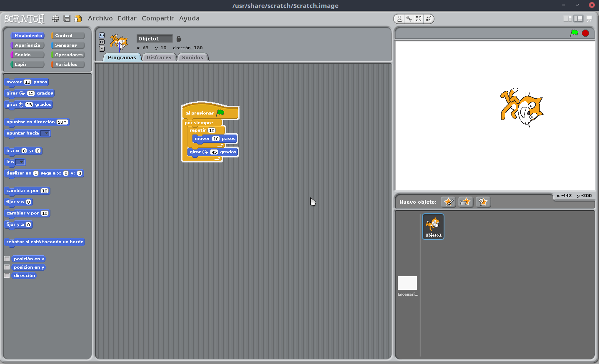Click the mover 10 pasos palette block
The image size is (599, 364).
coord(27,82)
